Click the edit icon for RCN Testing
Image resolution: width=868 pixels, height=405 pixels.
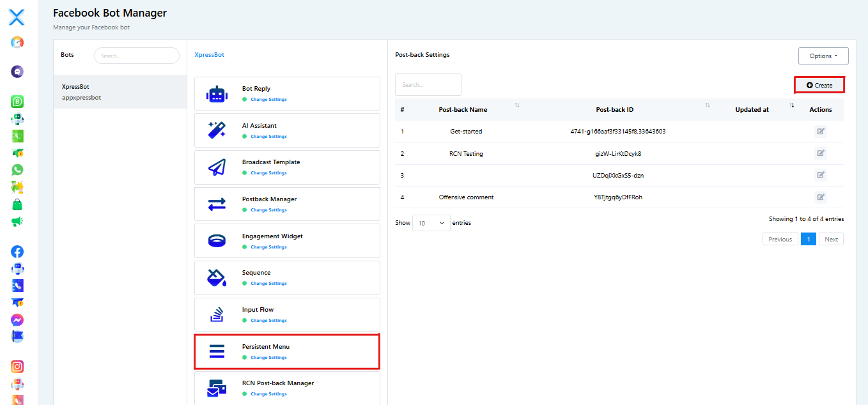pos(821,153)
